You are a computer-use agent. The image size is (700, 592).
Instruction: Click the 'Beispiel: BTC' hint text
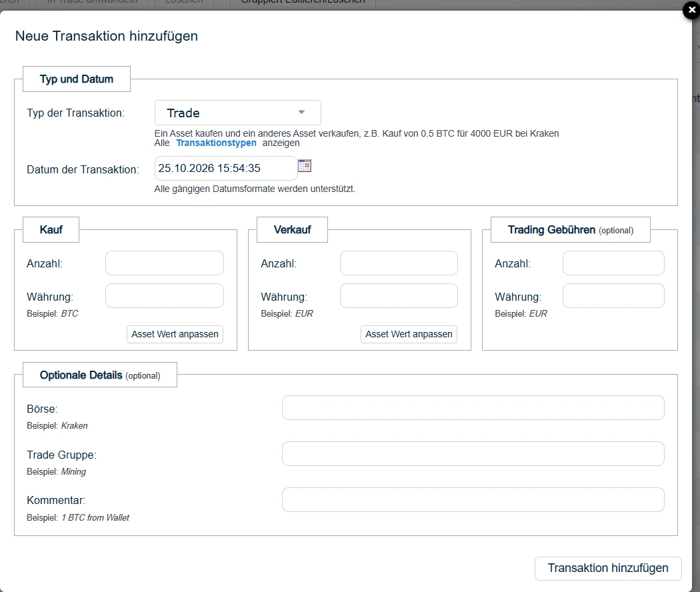[x=52, y=313]
